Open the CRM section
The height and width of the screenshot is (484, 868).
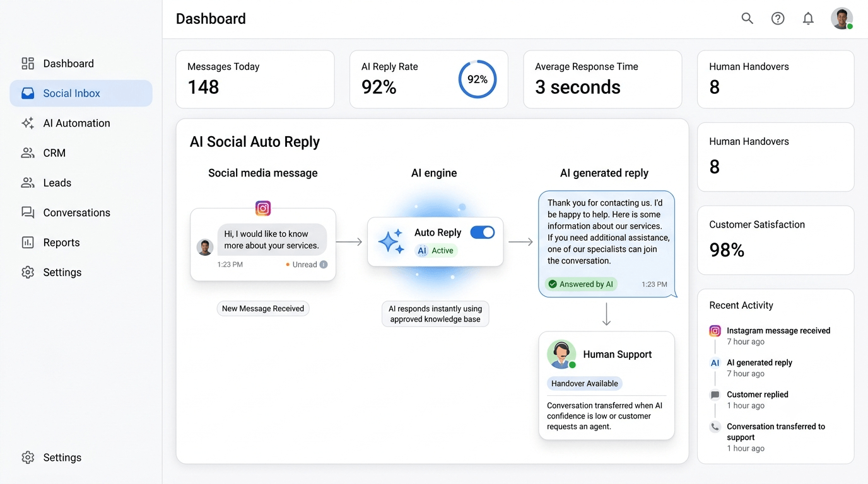(81, 153)
